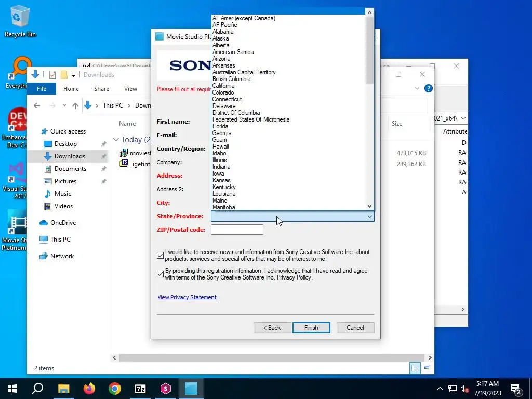Close the State/Province dropdown arrow
532x399 pixels.
(x=370, y=217)
